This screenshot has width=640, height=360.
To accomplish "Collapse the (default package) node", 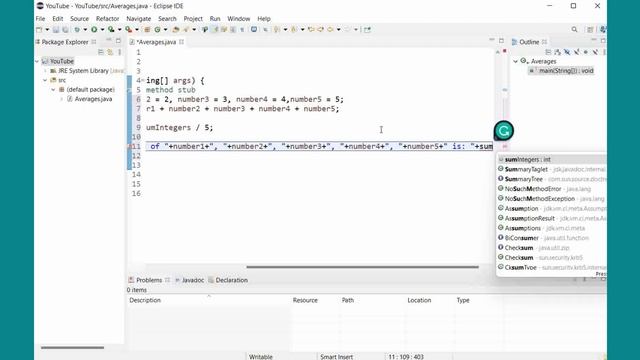I will (53, 89).
